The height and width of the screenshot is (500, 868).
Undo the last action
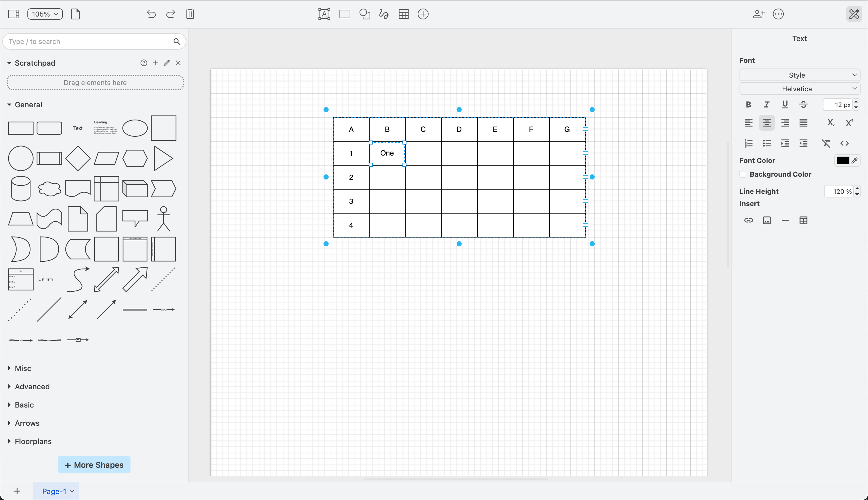click(151, 14)
